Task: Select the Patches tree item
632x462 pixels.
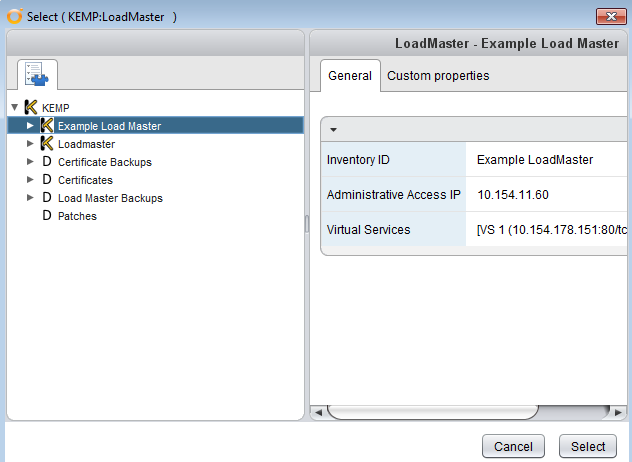Action: (x=77, y=216)
